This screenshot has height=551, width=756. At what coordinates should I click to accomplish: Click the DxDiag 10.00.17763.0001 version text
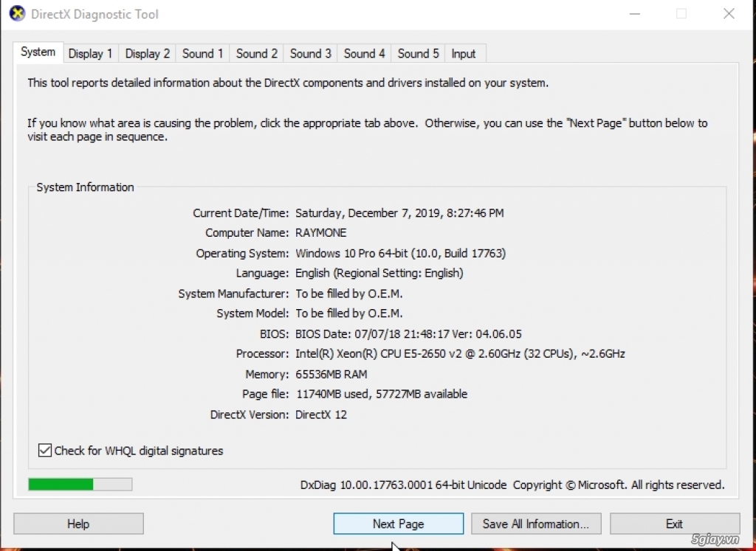click(404, 485)
